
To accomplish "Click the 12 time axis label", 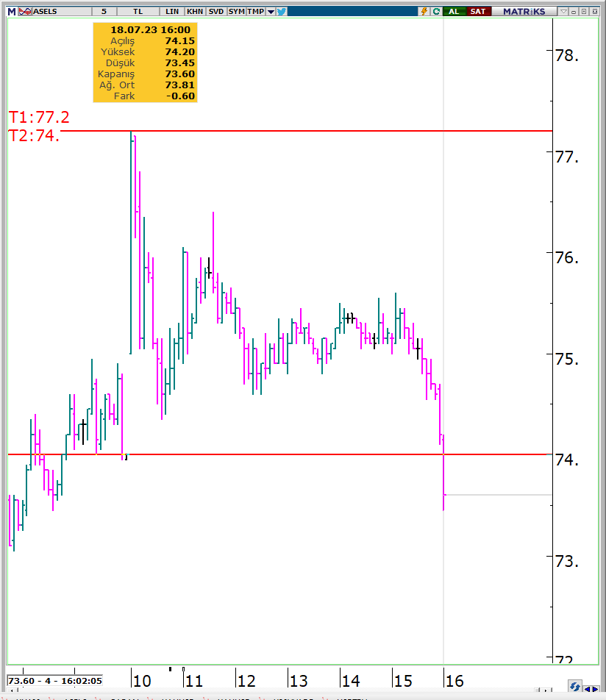I will click(246, 681).
